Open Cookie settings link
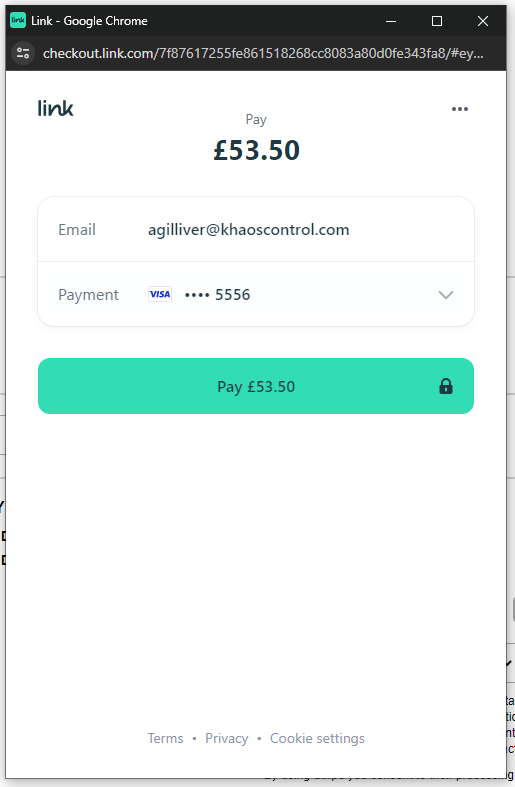The width and height of the screenshot is (515, 787). pos(317,738)
